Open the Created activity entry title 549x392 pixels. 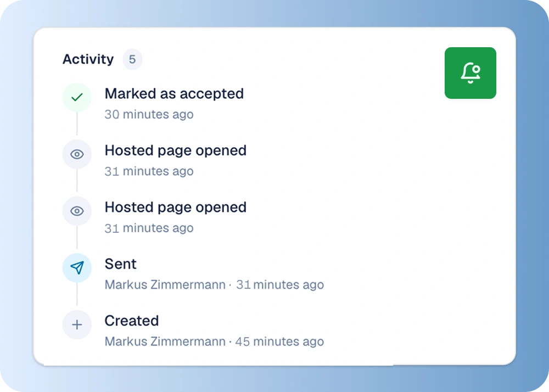[132, 321]
